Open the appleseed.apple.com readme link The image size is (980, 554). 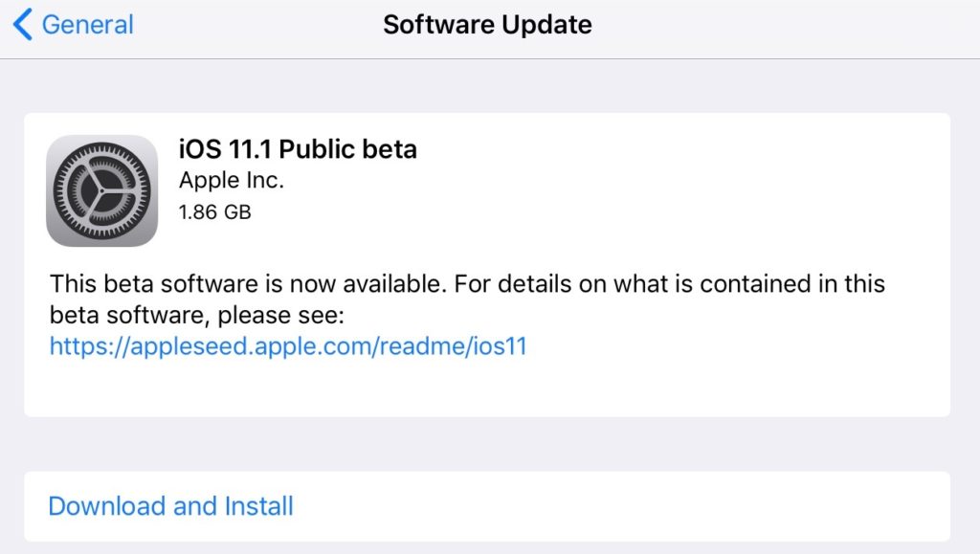(x=288, y=346)
